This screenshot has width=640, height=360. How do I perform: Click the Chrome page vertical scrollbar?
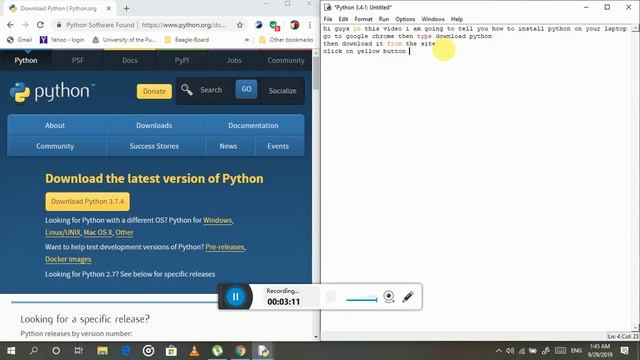(316, 74)
